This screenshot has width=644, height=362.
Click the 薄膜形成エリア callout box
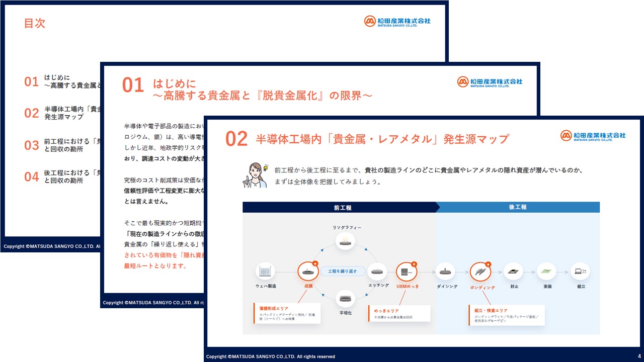286,314
